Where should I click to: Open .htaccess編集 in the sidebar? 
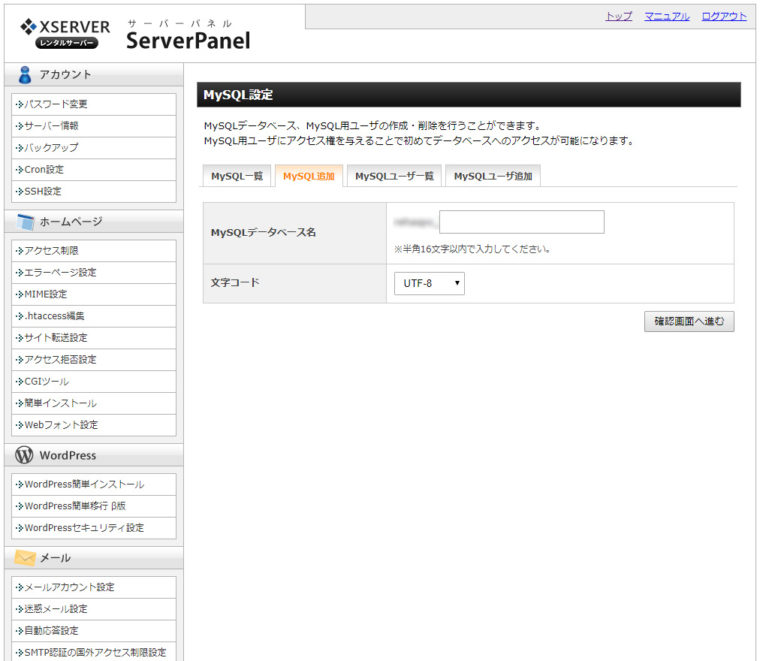[x=94, y=316]
